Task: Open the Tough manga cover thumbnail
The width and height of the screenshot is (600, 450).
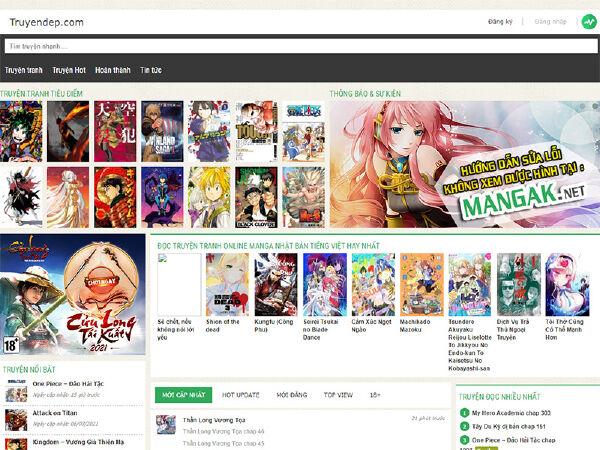Action: [256, 131]
